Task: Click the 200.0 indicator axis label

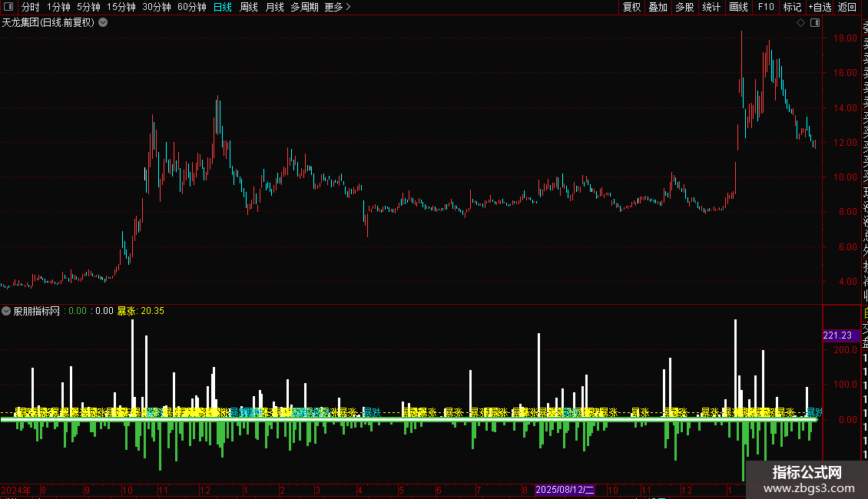Action: point(845,349)
